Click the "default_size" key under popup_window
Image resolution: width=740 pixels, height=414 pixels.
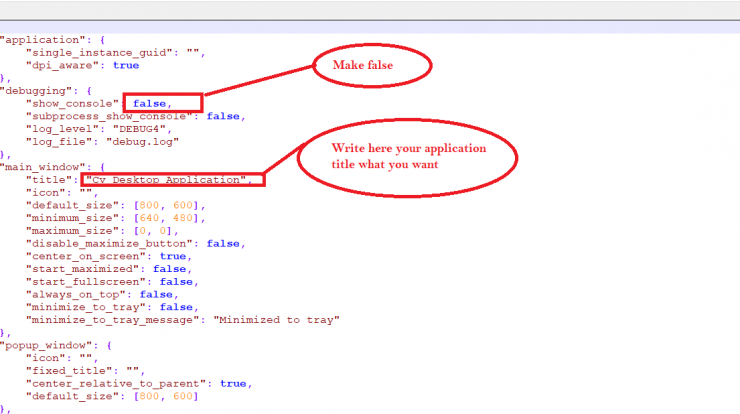coord(72,397)
